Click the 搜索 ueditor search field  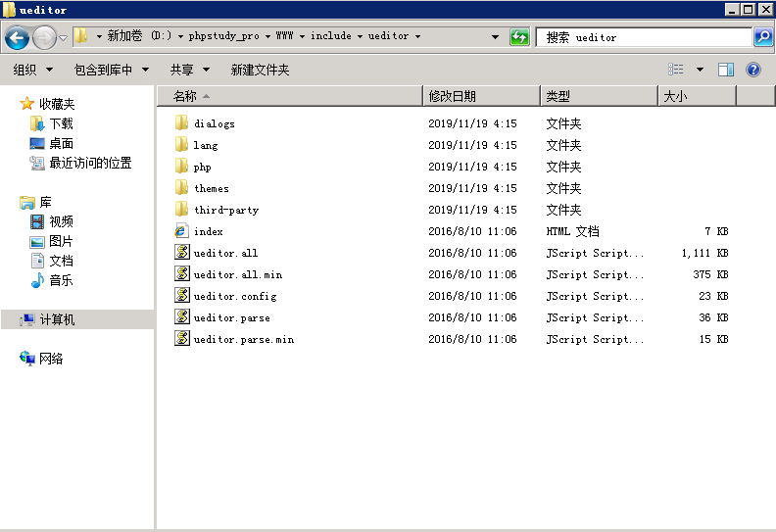coord(642,37)
